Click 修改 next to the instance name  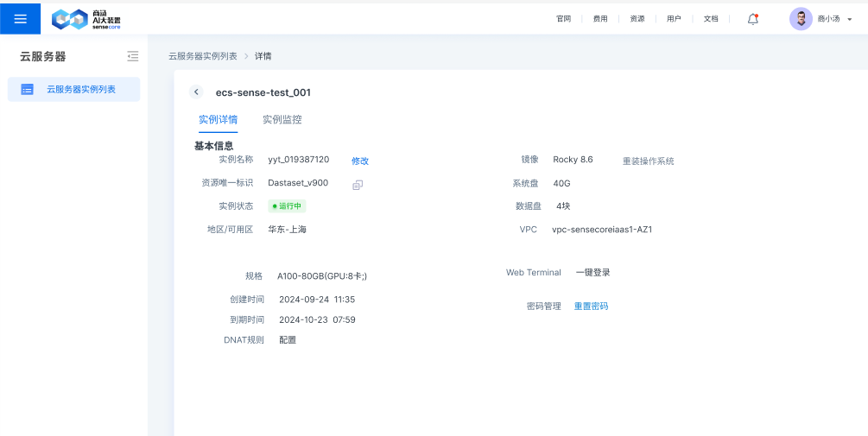tap(360, 161)
